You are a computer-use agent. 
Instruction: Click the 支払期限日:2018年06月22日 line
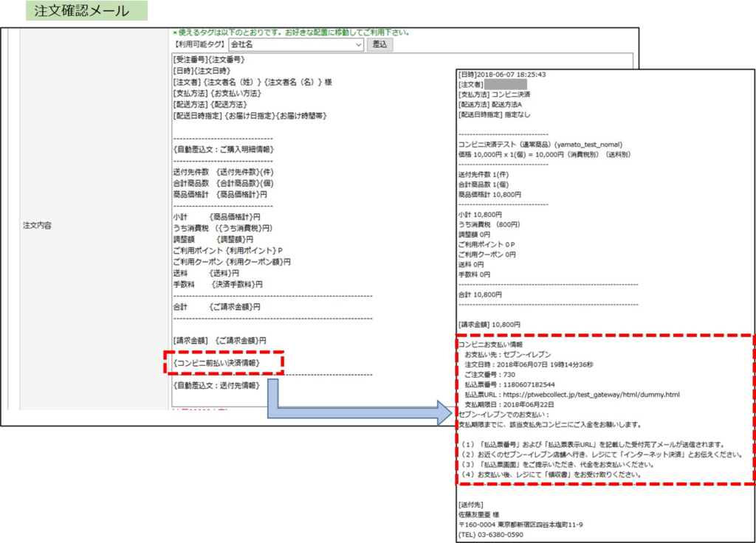[509, 405]
